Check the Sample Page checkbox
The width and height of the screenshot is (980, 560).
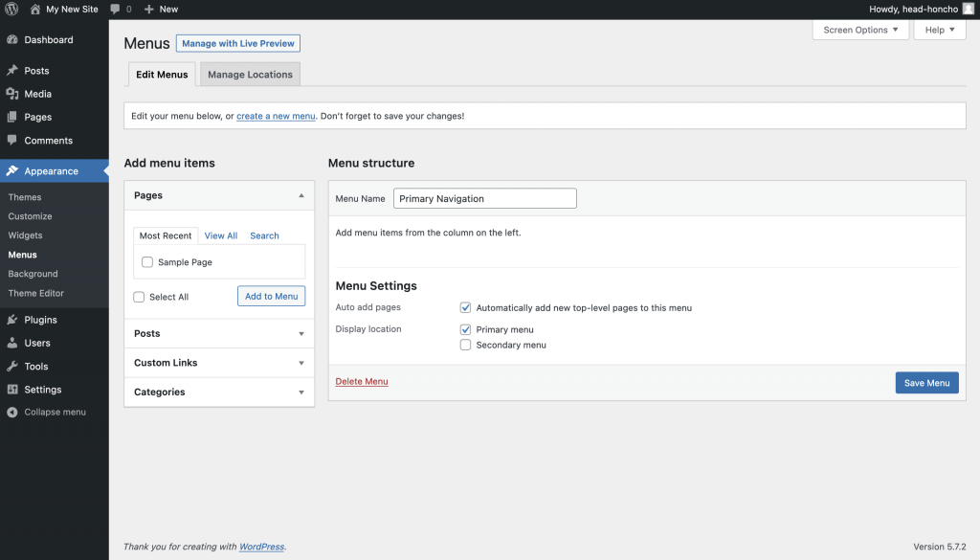point(147,262)
